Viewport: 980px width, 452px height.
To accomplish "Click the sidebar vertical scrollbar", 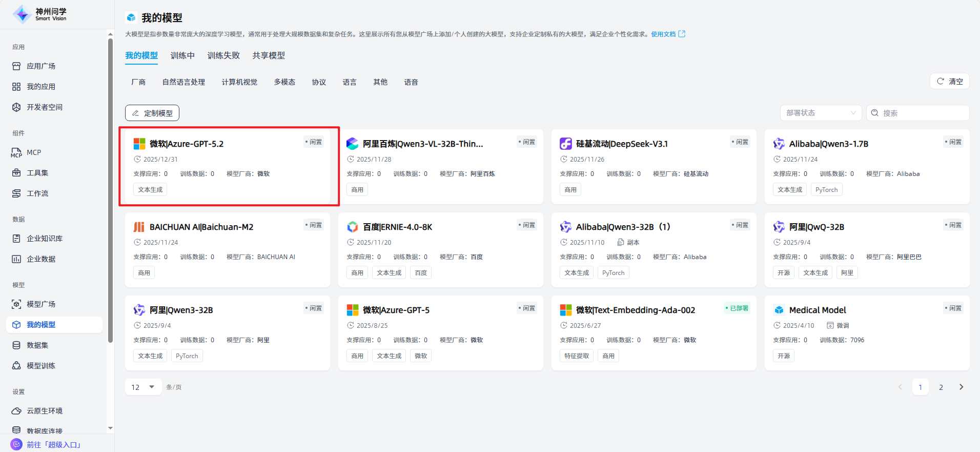I will click(110, 190).
